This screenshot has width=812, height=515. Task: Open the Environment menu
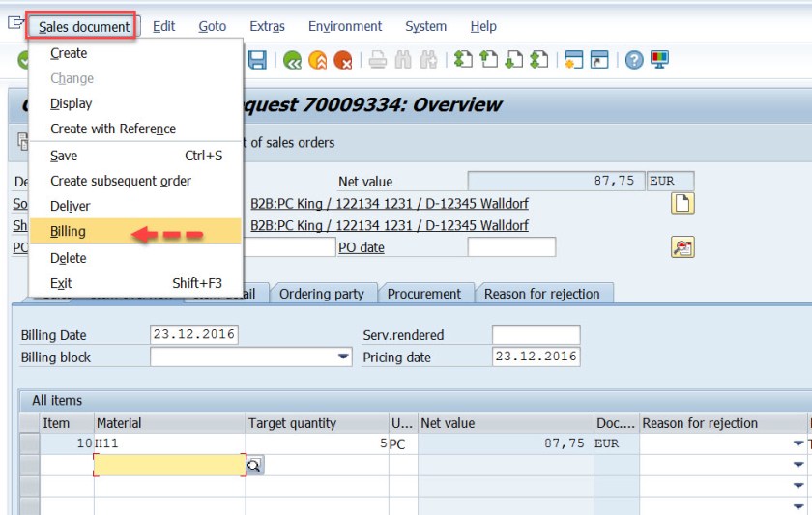pos(345,26)
